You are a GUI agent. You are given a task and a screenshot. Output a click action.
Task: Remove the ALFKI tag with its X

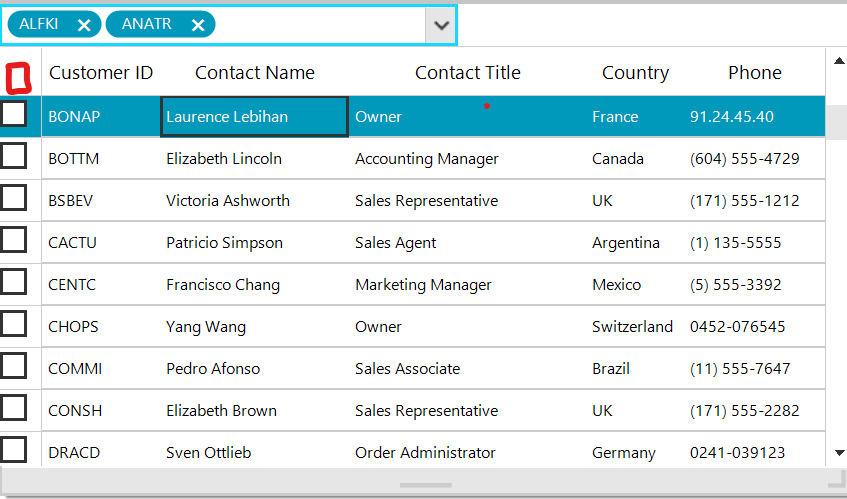84,25
